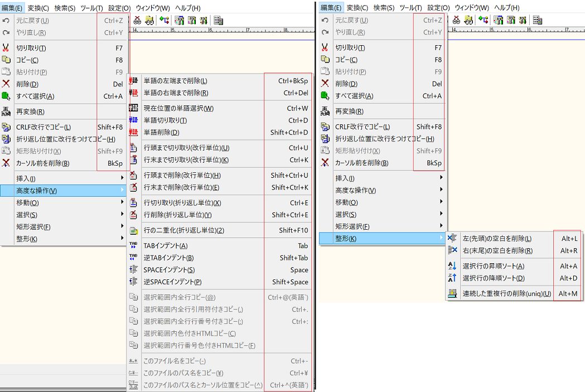Click icon for 現在位置の単語選択
Image resolution: width=585 pixels, height=392 pixels.
tap(134, 108)
